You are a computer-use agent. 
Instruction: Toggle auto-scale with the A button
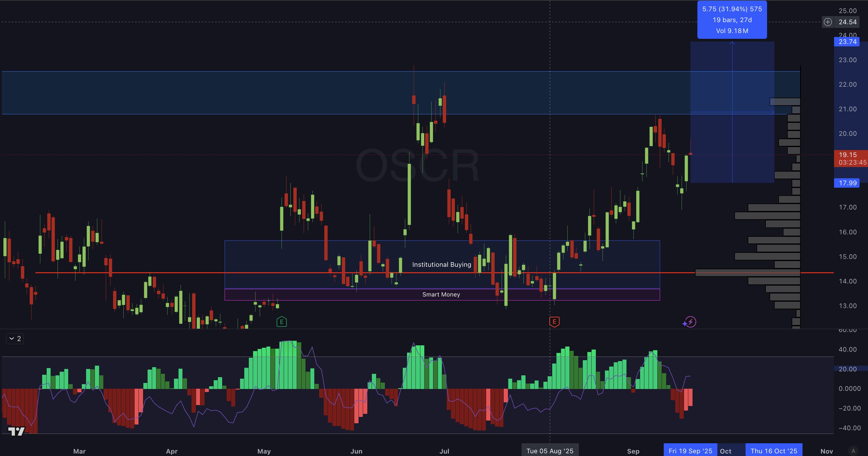tap(853, 451)
